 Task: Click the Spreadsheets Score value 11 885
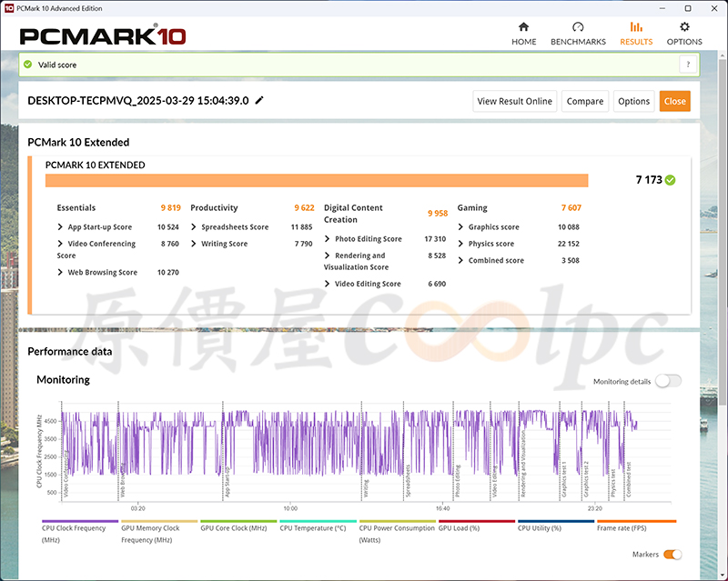click(301, 227)
